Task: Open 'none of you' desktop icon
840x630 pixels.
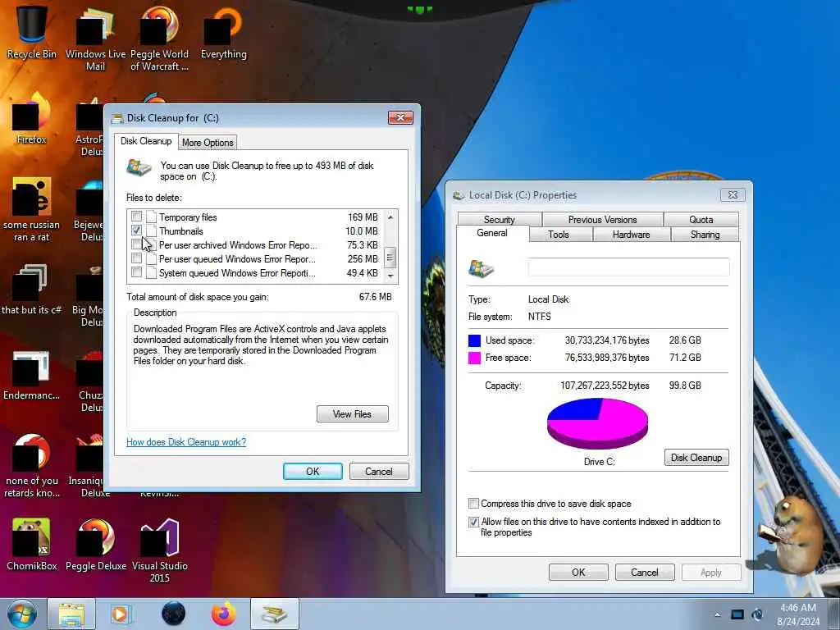Action: point(31,466)
